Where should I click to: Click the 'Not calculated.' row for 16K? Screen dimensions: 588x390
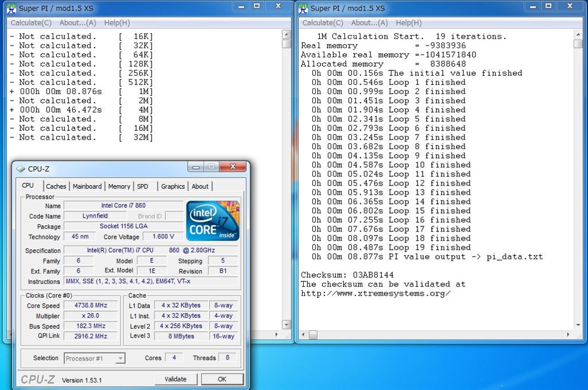(x=82, y=36)
